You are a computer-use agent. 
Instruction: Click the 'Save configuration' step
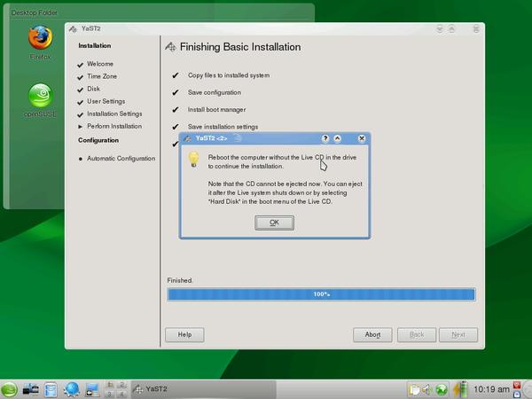215,92
